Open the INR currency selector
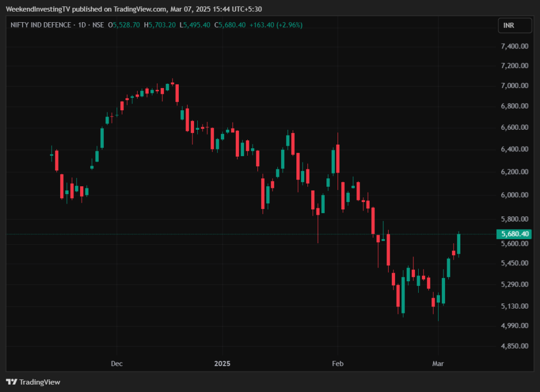540x392 pixels. tap(509, 25)
